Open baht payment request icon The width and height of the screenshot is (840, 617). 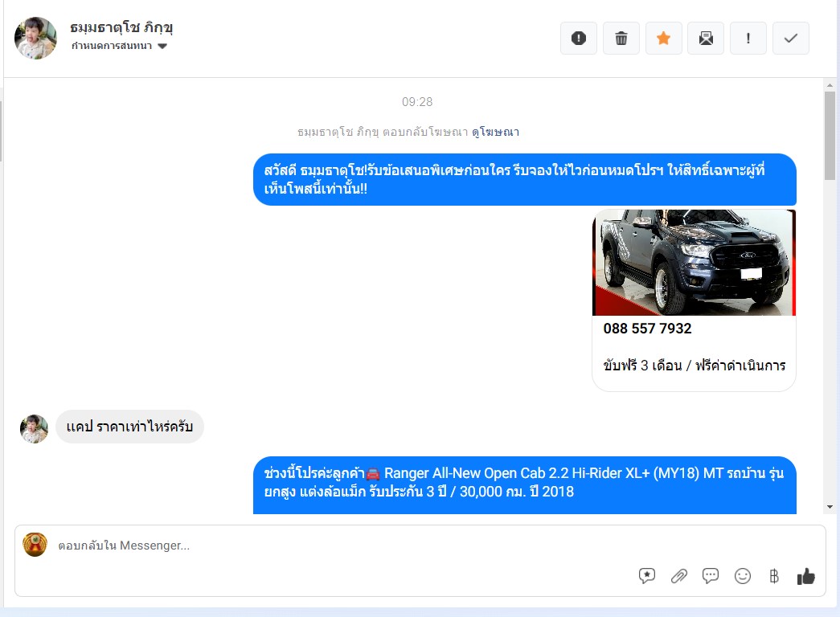(x=774, y=576)
